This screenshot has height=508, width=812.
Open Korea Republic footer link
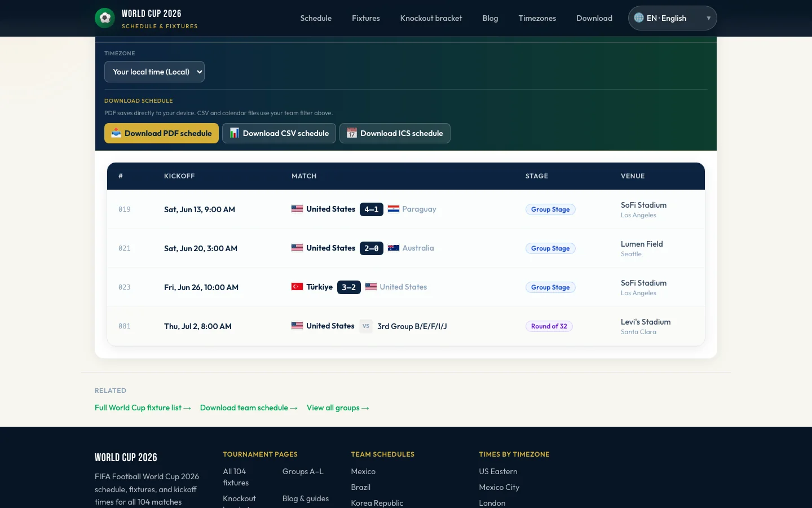377,503
